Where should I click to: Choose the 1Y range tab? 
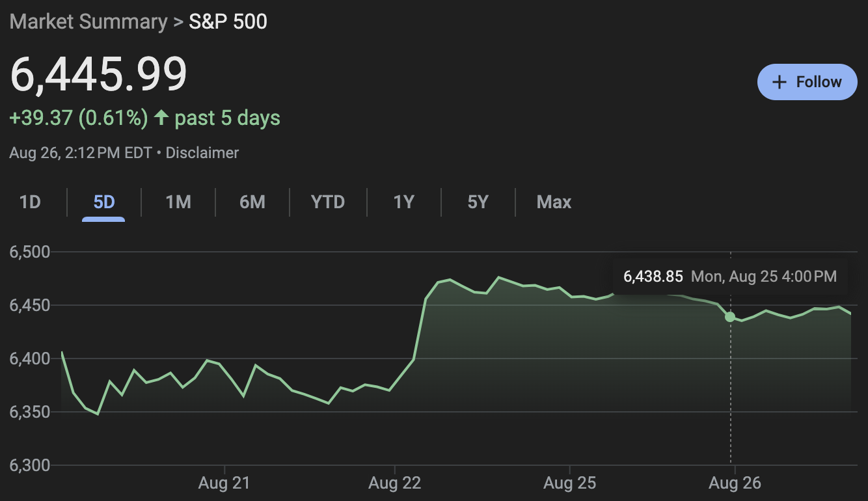click(404, 202)
